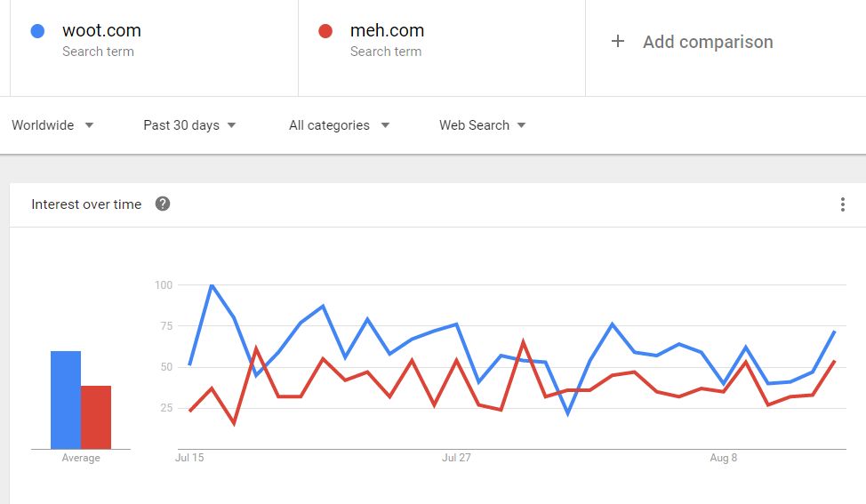Click the Jul 15 date label on axis
866x504 pixels.
click(189, 458)
